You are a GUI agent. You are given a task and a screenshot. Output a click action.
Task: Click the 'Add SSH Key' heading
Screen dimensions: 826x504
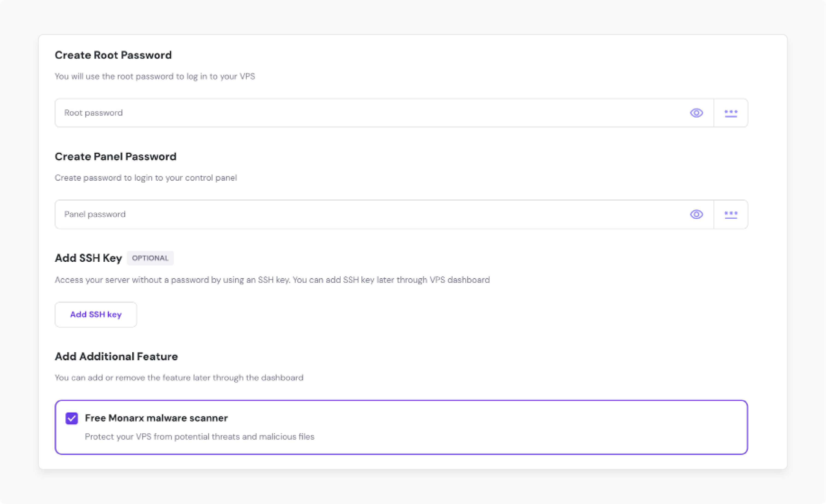click(88, 258)
